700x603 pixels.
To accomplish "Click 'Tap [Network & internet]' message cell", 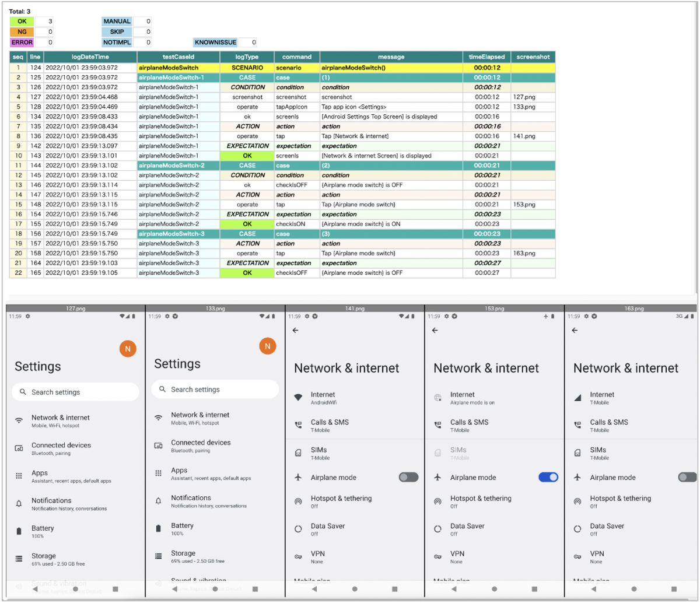I will 391,136.
